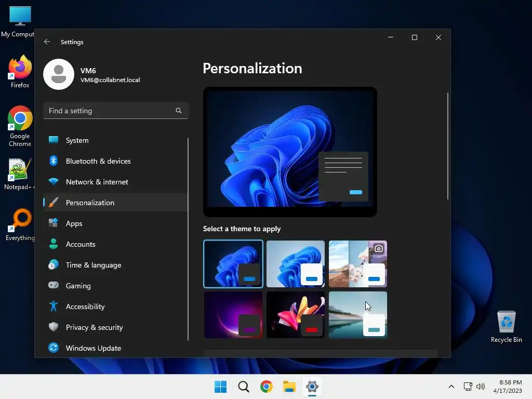
Task: Click the Apps icon in sidebar
Action: [x=54, y=223]
